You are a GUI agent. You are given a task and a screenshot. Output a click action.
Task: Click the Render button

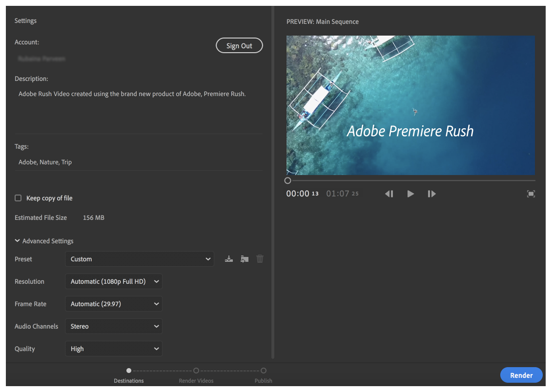521,375
